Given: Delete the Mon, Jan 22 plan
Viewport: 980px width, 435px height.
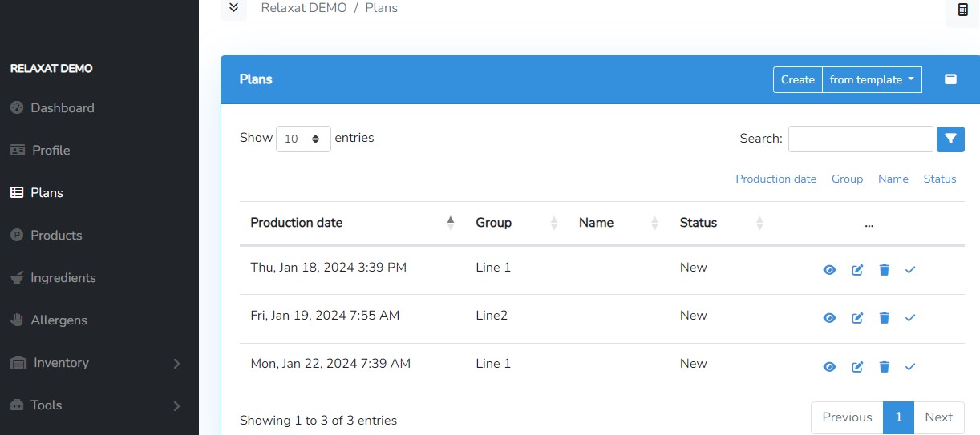Looking at the screenshot, I should click(884, 367).
